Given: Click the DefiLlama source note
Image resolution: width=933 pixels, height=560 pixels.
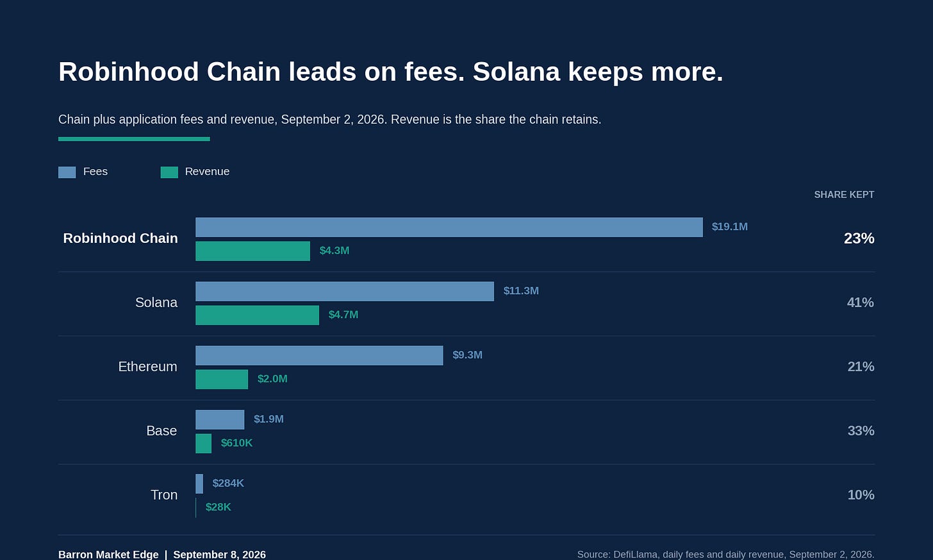Looking at the screenshot, I should (x=725, y=554).
